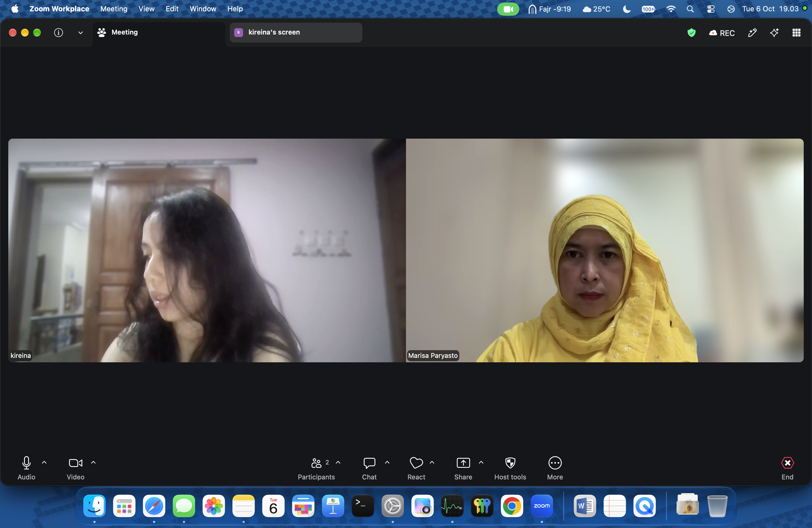Expand video options arrow beside Video
This screenshot has height=528, width=812.
coord(93,463)
